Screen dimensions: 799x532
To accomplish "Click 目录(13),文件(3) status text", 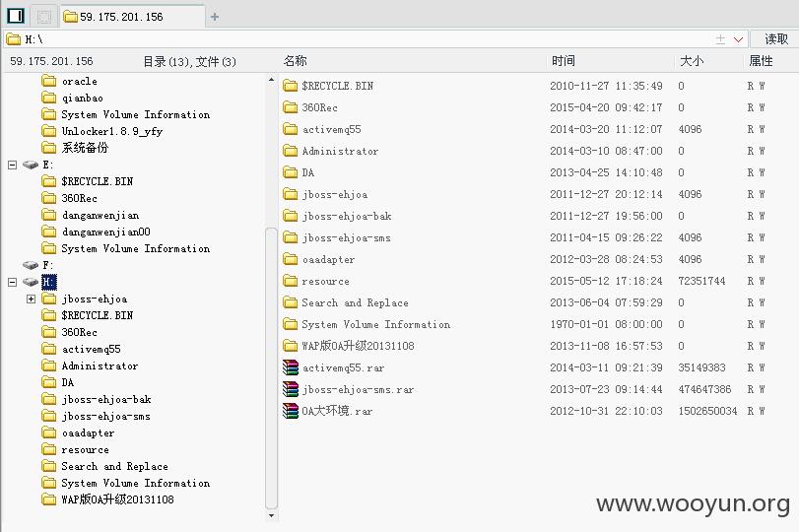I will coord(189,62).
